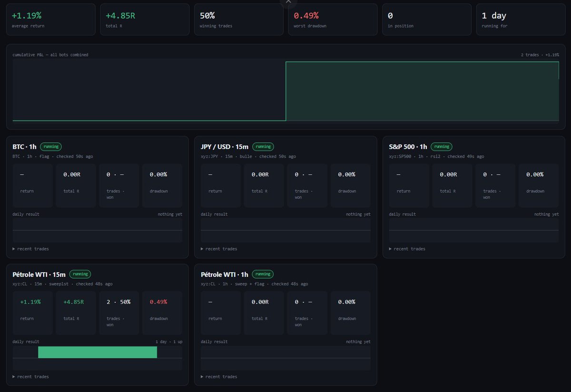Click 0.00R total R tile in S&P 500

pyautogui.click(x=453, y=186)
